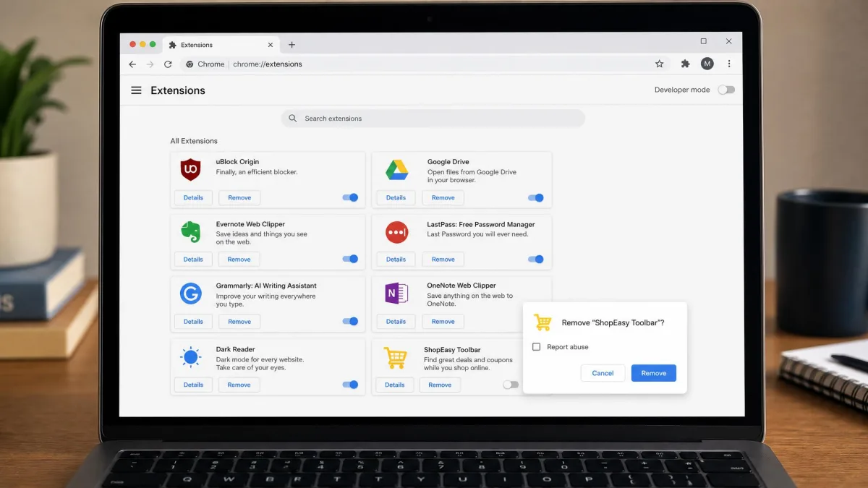Click the LastPass red dots icon
This screenshot has height=488, width=868.
(x=396, y=232)
